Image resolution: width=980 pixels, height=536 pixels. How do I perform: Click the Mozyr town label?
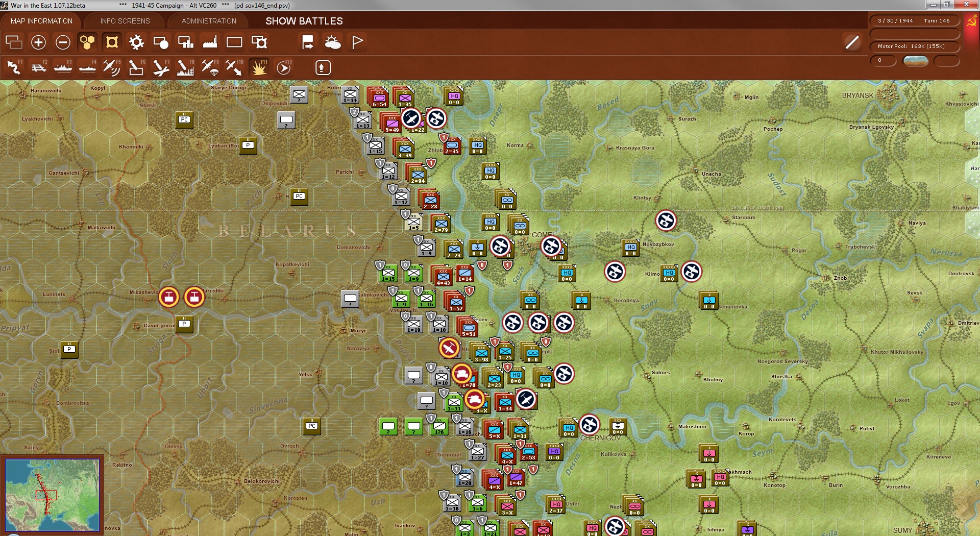click(358, 331)
